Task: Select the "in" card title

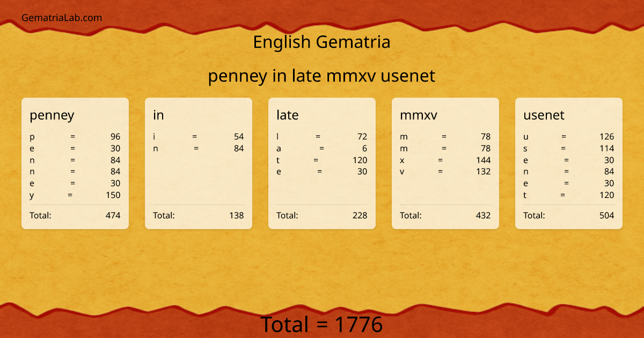Action: point(158,115)
